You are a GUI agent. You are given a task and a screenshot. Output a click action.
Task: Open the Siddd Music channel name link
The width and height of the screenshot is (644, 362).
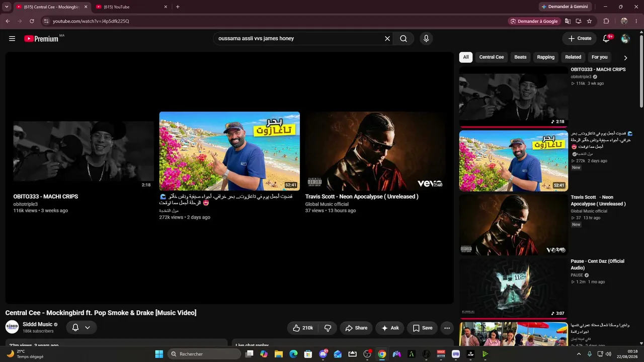point(38,324)
